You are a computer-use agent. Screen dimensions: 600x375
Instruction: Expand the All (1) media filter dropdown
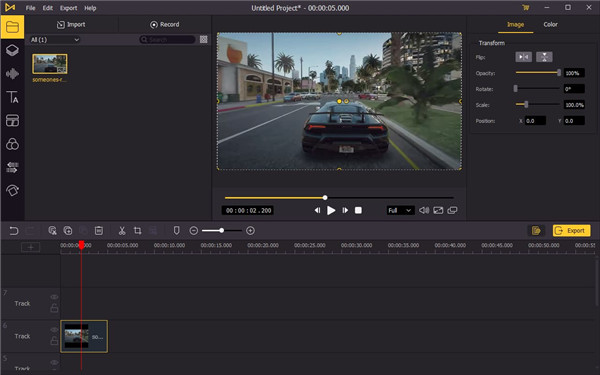(55, 39)
